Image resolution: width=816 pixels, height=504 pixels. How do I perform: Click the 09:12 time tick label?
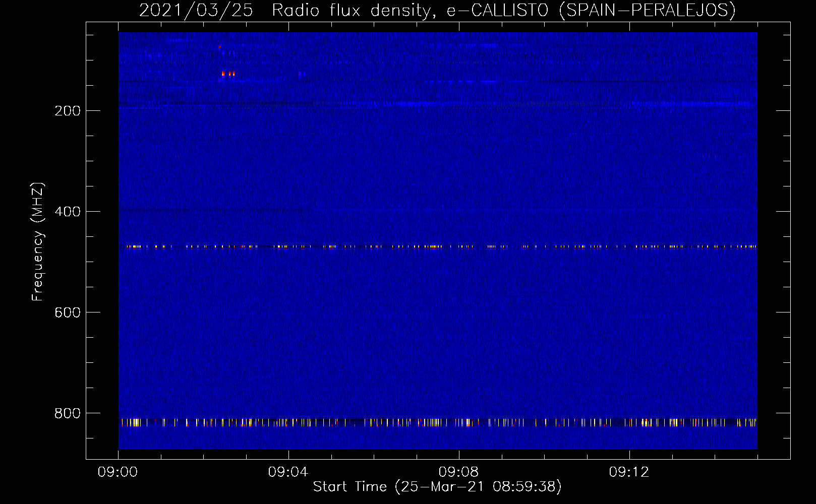click(629, 472)
